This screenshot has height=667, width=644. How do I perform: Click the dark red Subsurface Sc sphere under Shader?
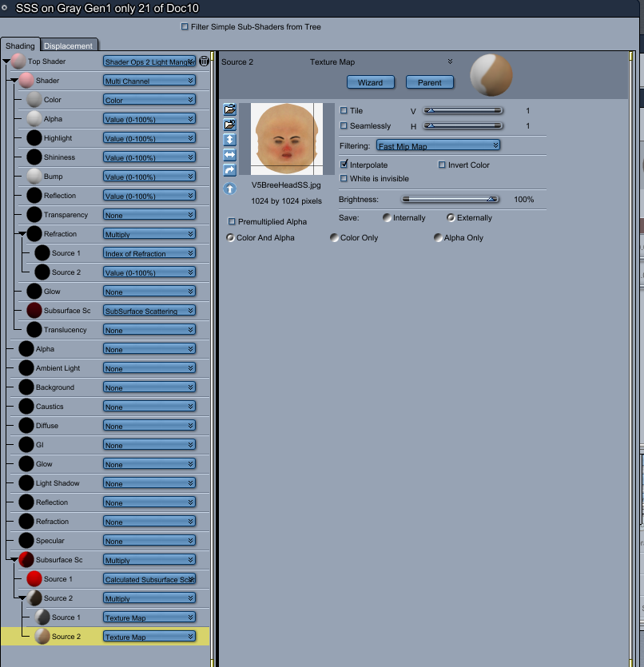click(34, 311)
